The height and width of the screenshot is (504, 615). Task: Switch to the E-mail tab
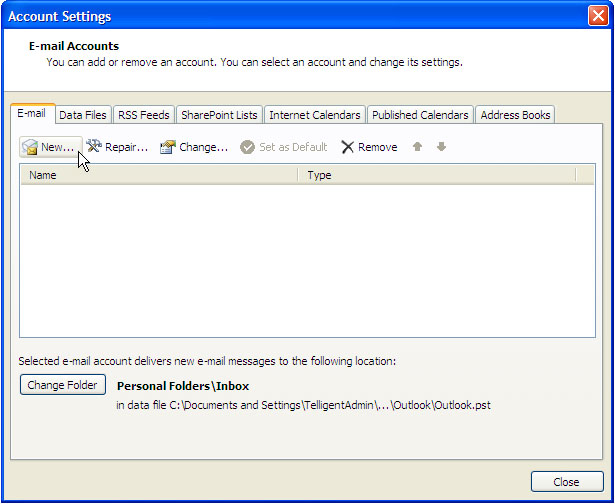(x=32, y=114)
